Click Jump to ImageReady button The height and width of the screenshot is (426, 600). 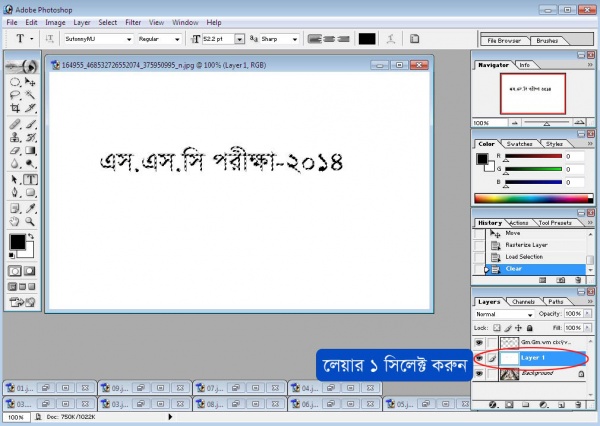tap(22, 302)
